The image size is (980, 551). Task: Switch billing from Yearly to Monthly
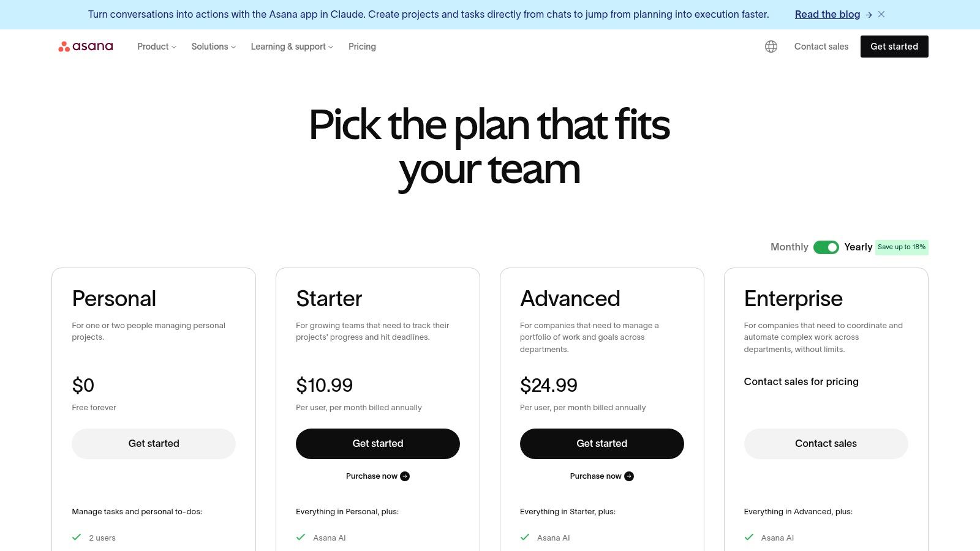pyautogui.click(x=789, y=247)
